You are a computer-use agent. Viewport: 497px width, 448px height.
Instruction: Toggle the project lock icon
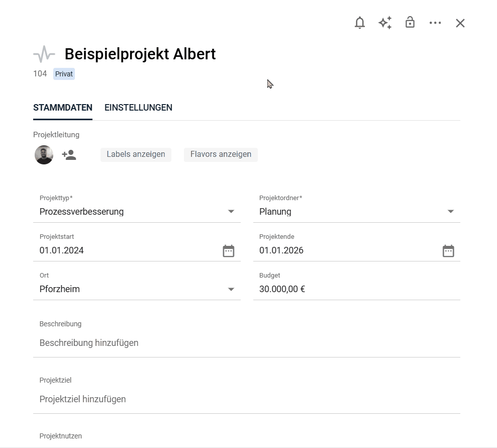tap(410, 23)
